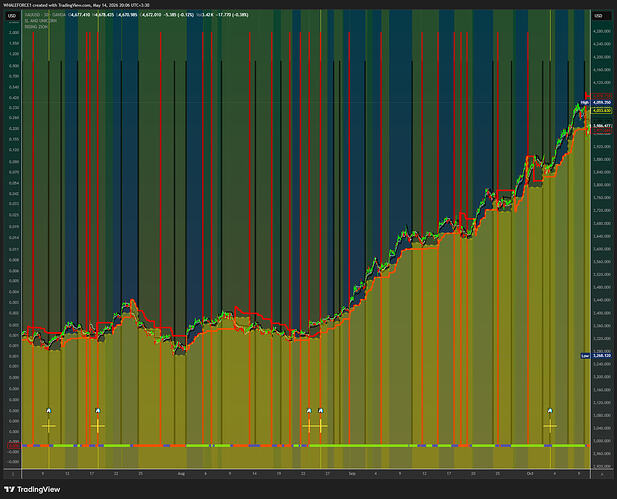617x499 pixels.
Task: Click the red value label at left of indicator strip
Action: click(x=14, y=446)
